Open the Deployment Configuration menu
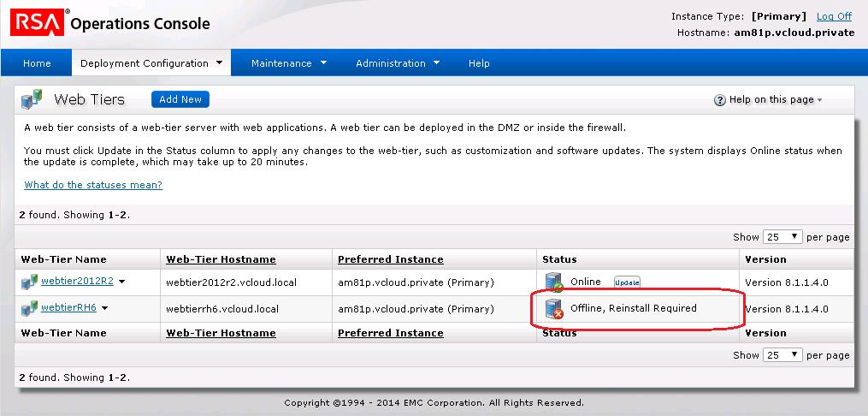This screenshot has height=416, width=868. click(151, 63)
